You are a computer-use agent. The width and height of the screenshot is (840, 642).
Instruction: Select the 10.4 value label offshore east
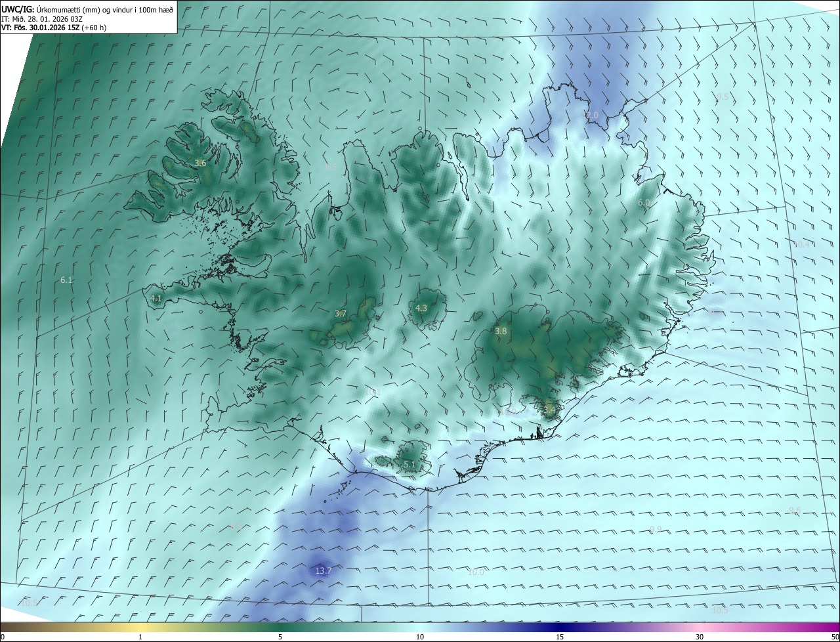click(803, 244)
